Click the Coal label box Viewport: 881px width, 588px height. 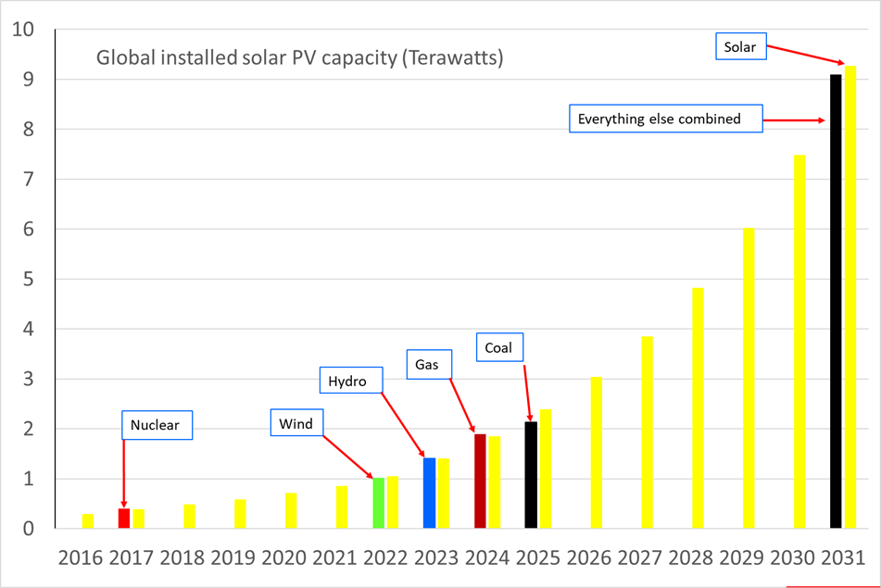500,347
